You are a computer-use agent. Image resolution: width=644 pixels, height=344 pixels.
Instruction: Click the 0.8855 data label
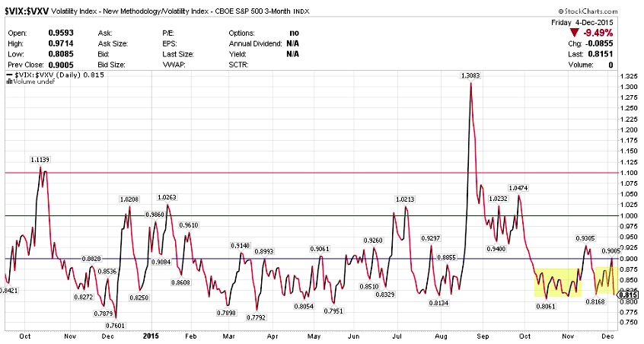446,257
